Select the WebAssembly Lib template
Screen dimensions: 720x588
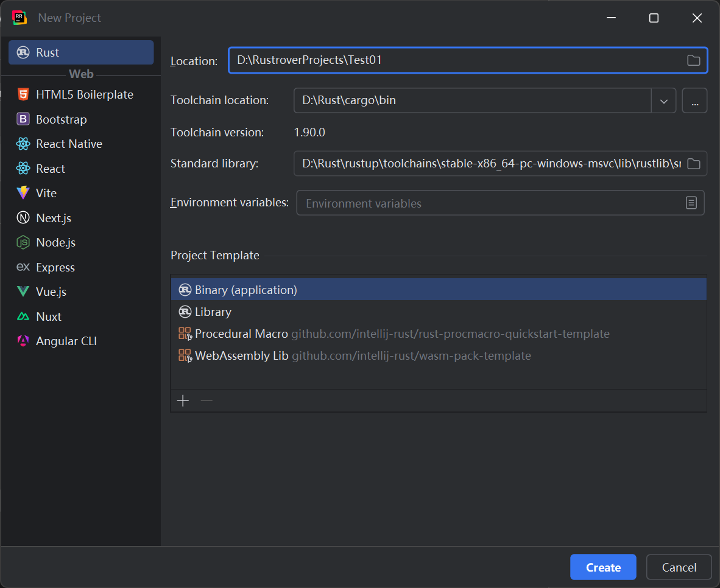pyautogui.click(x=242, y=355)
